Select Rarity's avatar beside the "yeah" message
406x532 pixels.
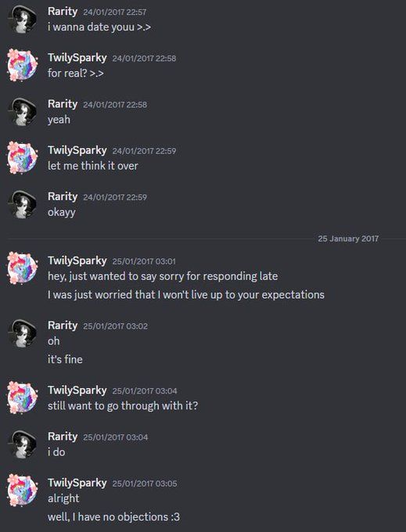(x=23, y=113)
